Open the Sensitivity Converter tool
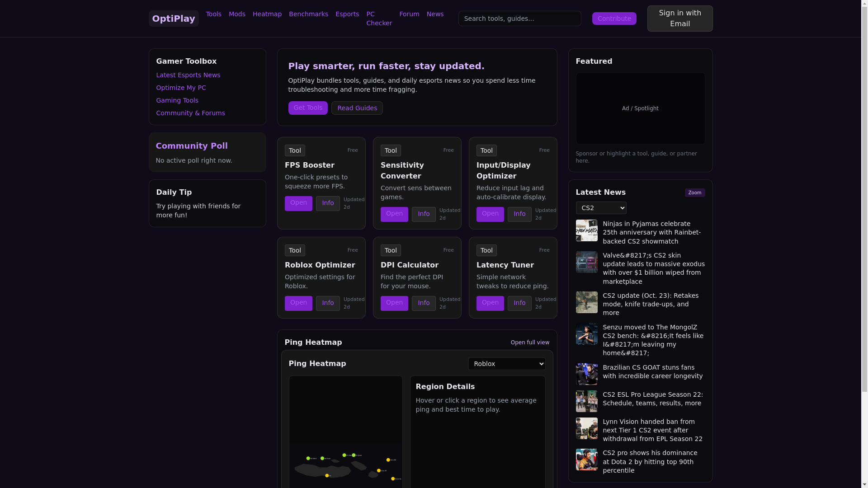Screen dimensions: 868x488 (x=394, y=214)
